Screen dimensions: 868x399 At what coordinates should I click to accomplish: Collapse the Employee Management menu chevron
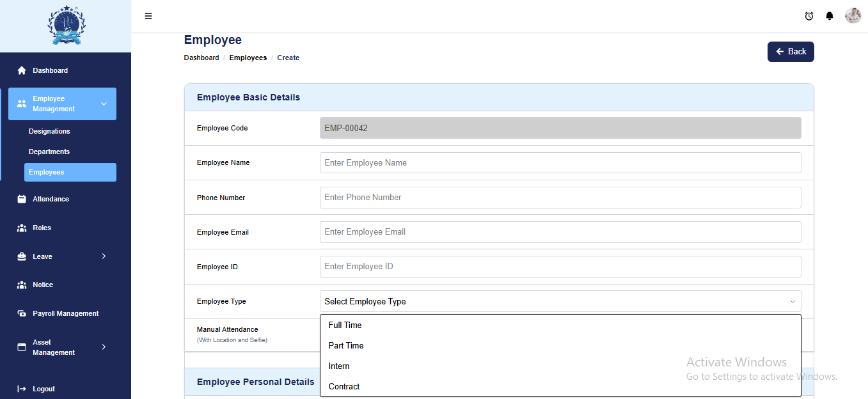point(104,104)
